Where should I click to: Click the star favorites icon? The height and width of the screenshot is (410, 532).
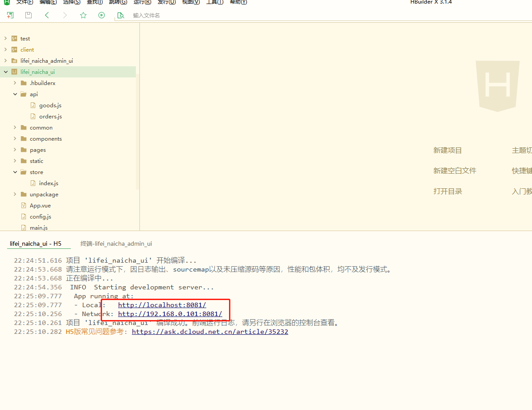click(x=83, y=15)
